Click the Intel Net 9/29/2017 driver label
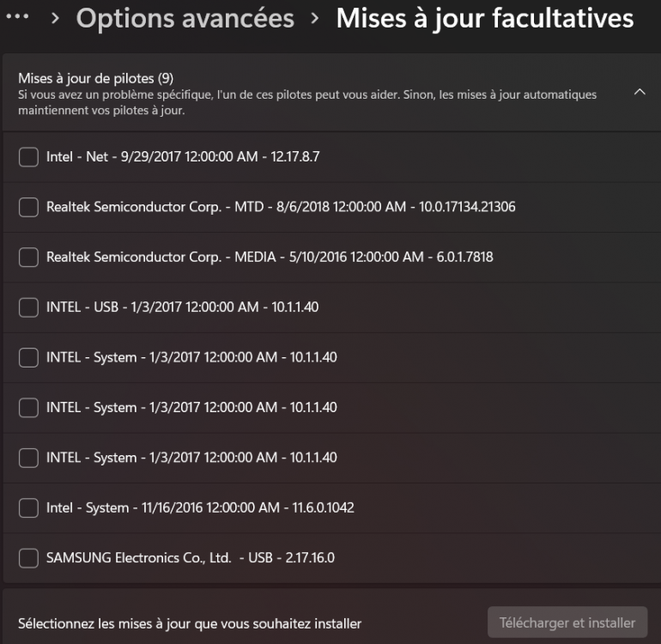Image resolution: width=661 pixels, height=644 pixels. [183, 157]
